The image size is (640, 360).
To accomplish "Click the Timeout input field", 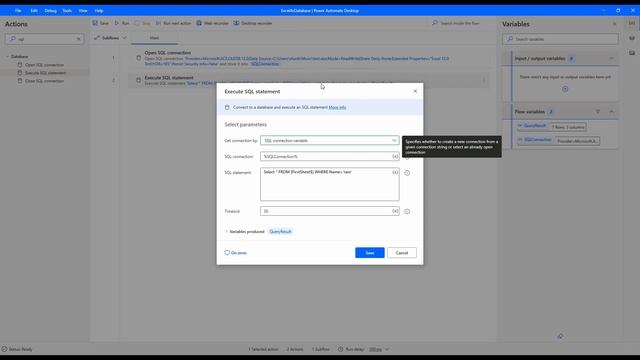I will pos(327,211).
